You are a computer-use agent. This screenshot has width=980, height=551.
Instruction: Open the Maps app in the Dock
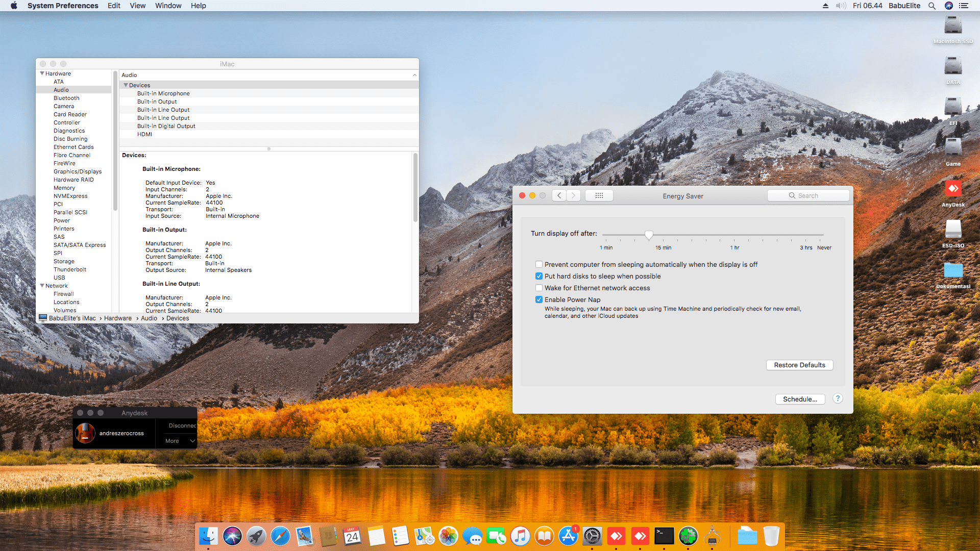(424, 536)
